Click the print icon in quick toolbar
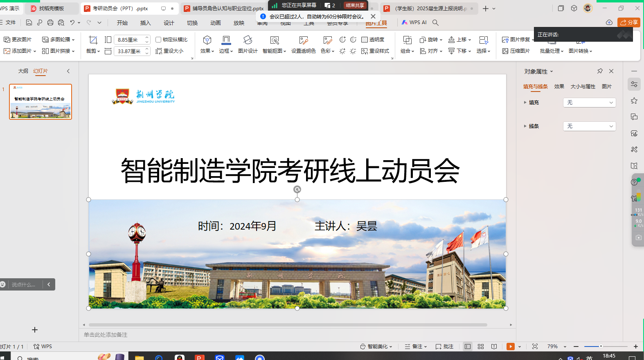This screenshot has height=360, width=644. point(50,23)
